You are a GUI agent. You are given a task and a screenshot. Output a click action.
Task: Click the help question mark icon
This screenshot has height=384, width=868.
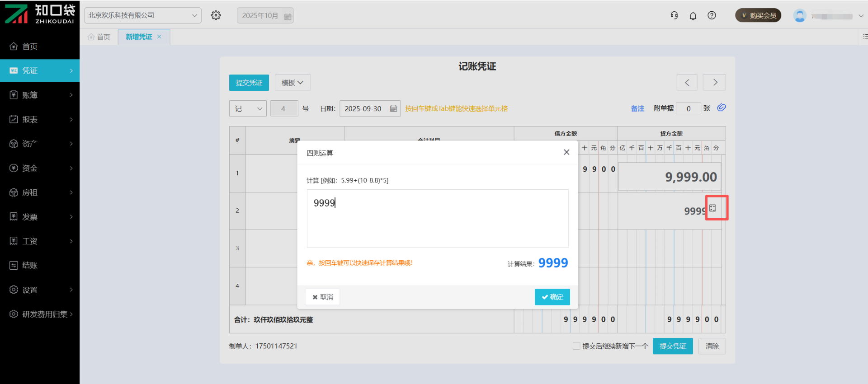click(x=712, y=15)
